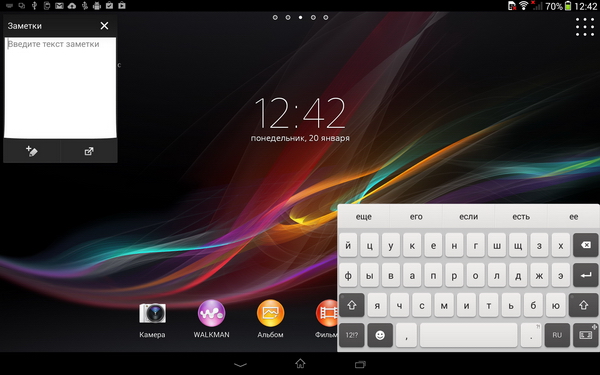The height and width of the screenshot is (375, 600).
Task: Tap the emoji smiley key
Action: 380,336
